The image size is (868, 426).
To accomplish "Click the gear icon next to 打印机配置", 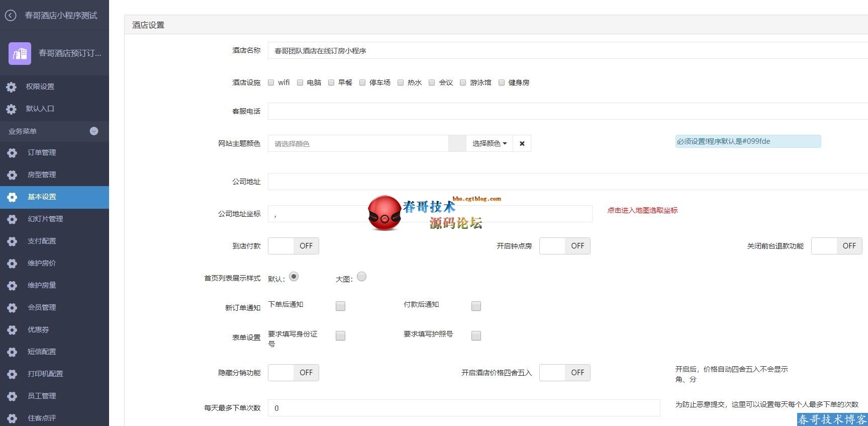I will (x=12, y=374).
